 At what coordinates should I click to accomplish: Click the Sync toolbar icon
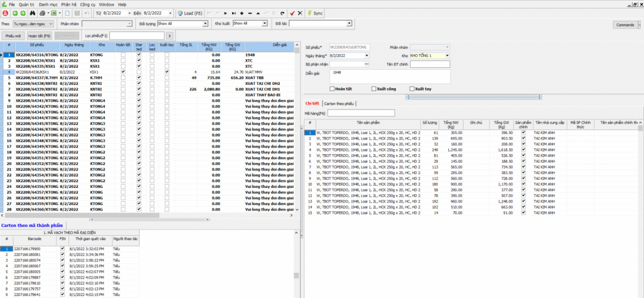coord(314,13)
